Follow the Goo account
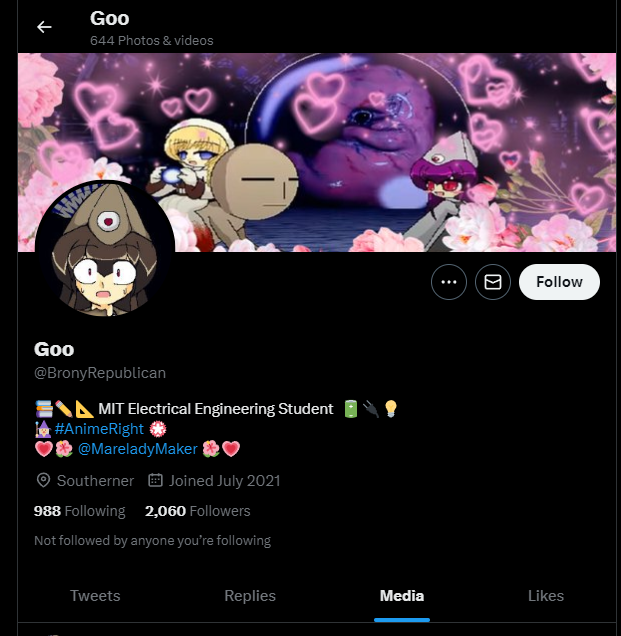Viewport: 621px width, 636px height. coord(559,282)
